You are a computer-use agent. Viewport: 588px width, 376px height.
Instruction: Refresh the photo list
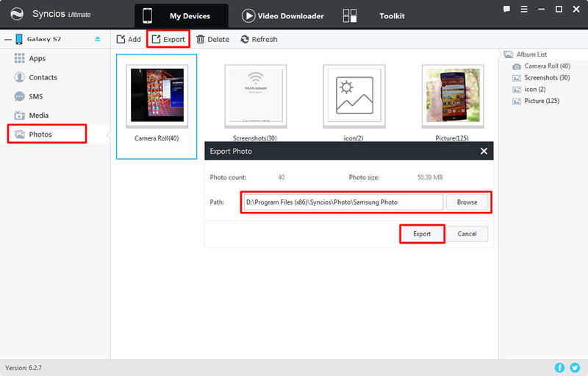coord(259,39)
